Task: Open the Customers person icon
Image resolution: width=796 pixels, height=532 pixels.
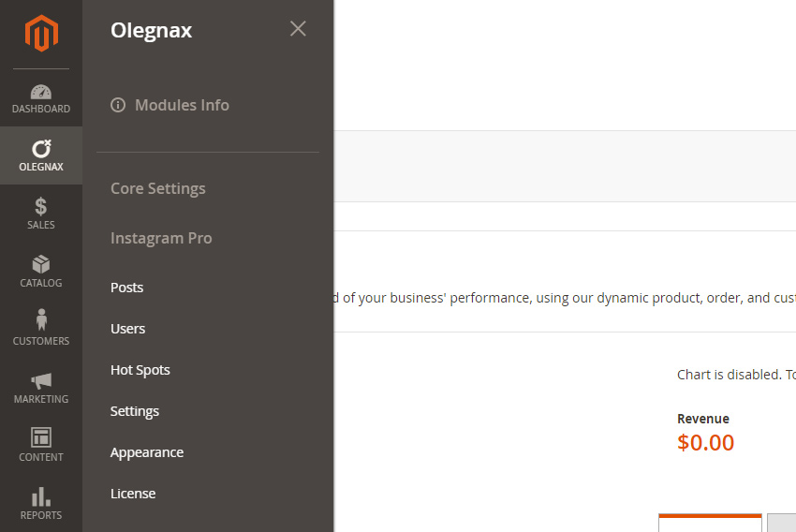Action: tap(41, 319)
